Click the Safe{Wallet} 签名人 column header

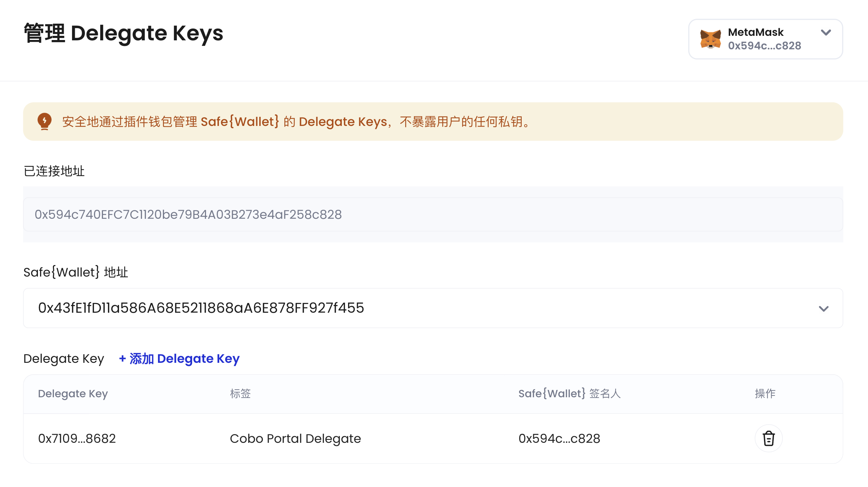coord(569,393)
